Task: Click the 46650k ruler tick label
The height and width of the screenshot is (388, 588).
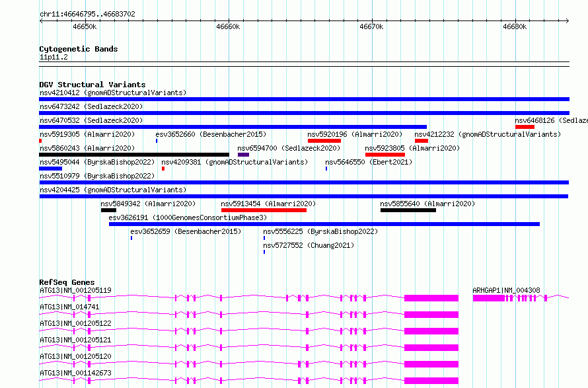Action: 85,26
